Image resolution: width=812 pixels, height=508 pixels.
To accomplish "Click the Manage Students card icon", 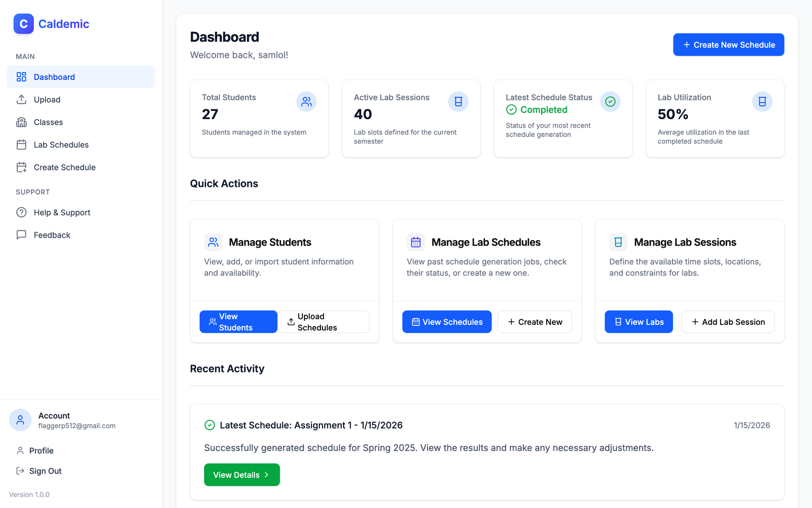I will 213,242.
